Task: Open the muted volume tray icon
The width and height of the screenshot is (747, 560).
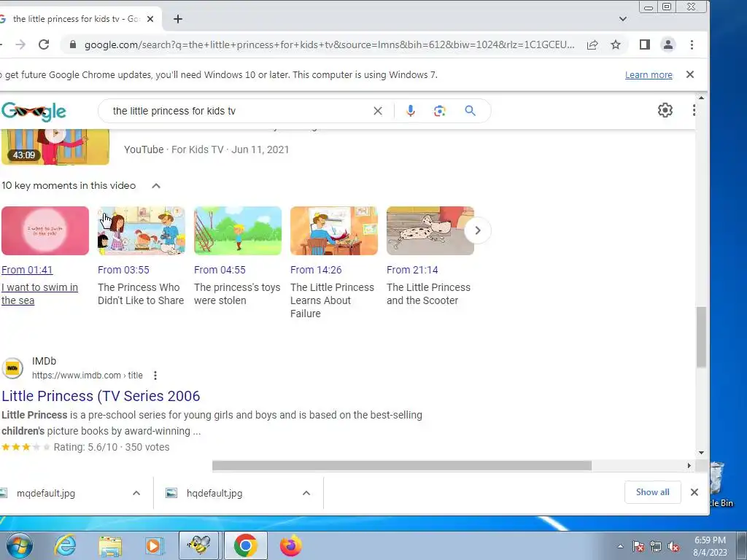Action: tap(673, 547)
